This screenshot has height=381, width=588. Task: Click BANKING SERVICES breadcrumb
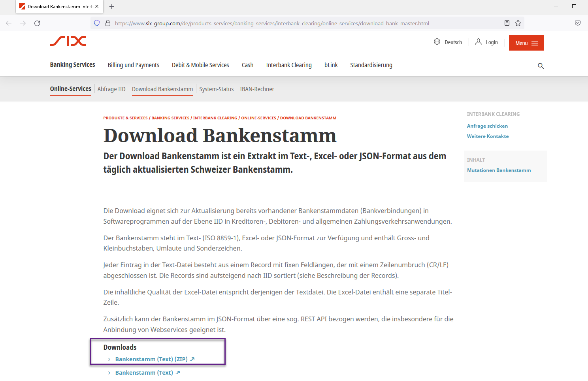170,118
